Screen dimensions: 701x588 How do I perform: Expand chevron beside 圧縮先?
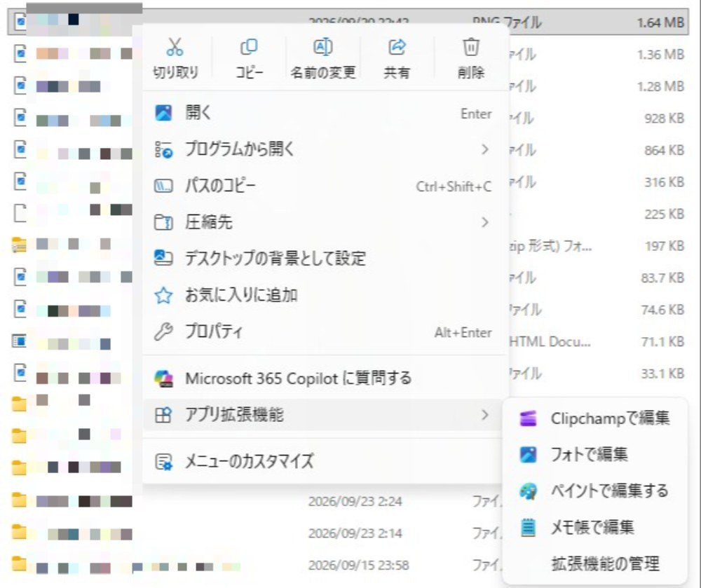tap(485, 222)
